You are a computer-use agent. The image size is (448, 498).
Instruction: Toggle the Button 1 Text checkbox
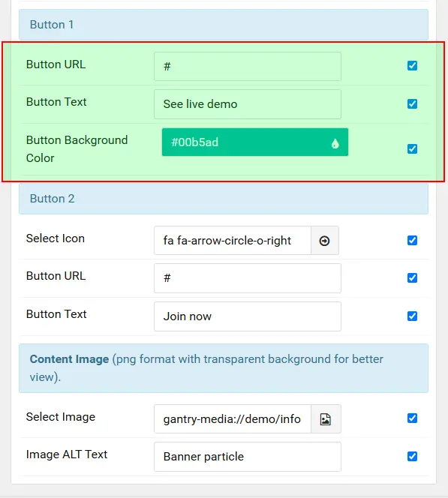(x=412, y=103)
